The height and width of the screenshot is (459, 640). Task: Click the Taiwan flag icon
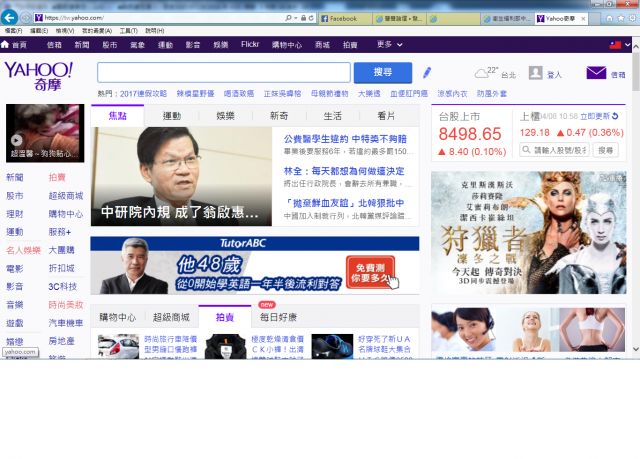point(615,44)
